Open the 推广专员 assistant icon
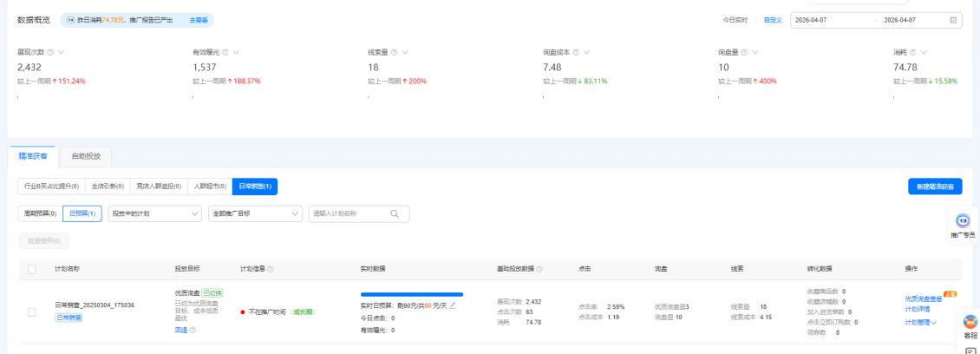The width and height of the screenshot is (980, 354). coord(962,221)
